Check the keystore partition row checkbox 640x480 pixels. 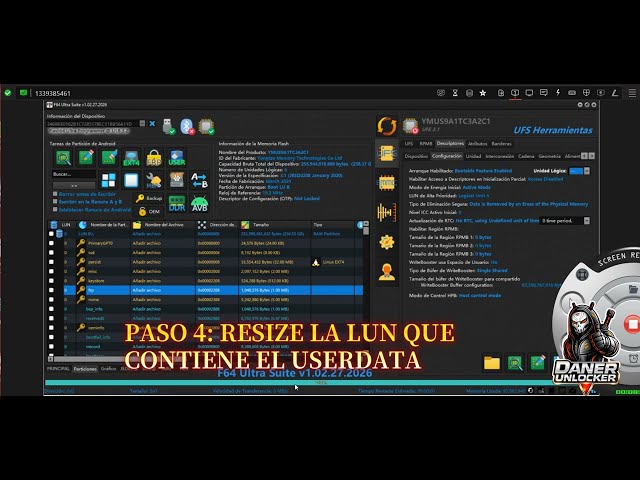(51, 280)
